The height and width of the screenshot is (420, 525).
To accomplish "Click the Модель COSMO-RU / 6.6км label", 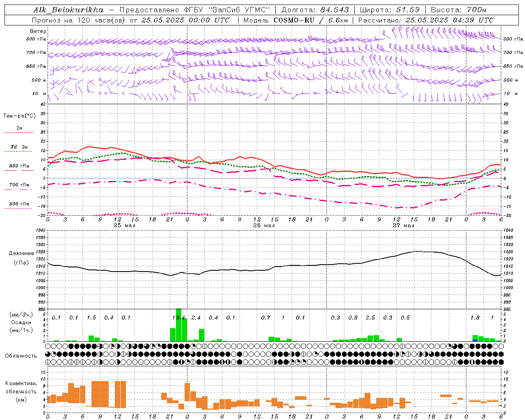I will (x=296, y=20).
